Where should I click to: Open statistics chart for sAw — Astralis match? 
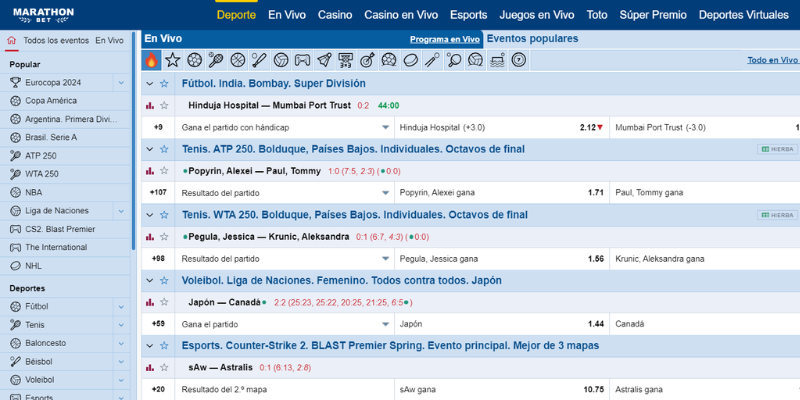coord(150,367)
